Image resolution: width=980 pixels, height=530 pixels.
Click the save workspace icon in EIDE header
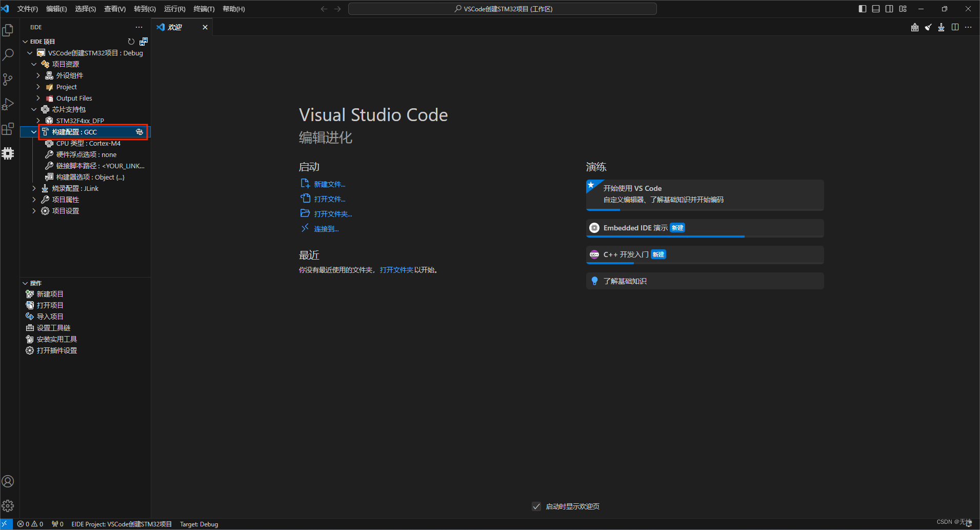pos(144,42)
